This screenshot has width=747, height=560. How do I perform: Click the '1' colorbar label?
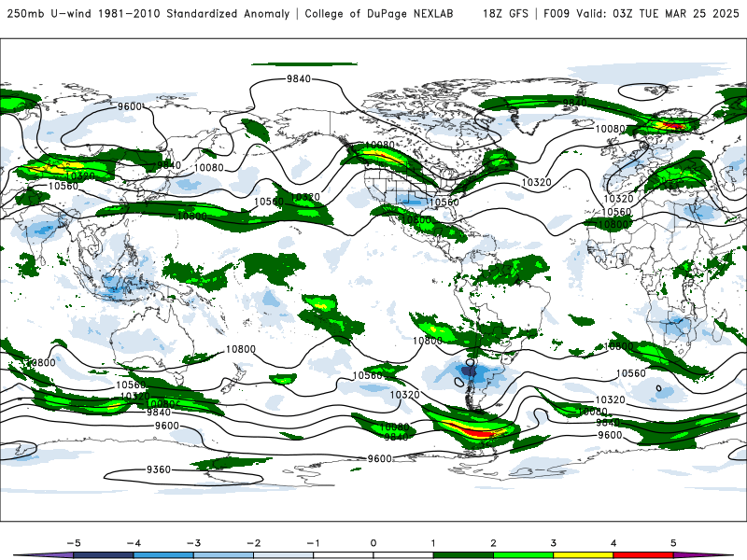click(x=433, y=543)
